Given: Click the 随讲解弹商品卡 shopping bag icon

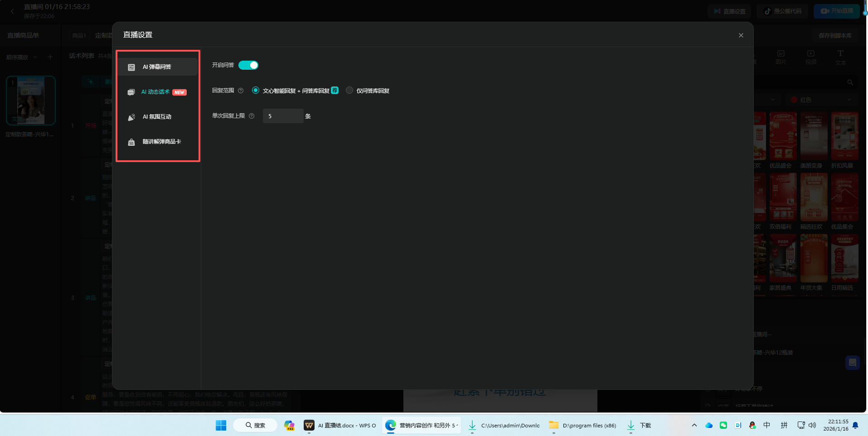Looking at the screenshot, I should pos(131,142).
